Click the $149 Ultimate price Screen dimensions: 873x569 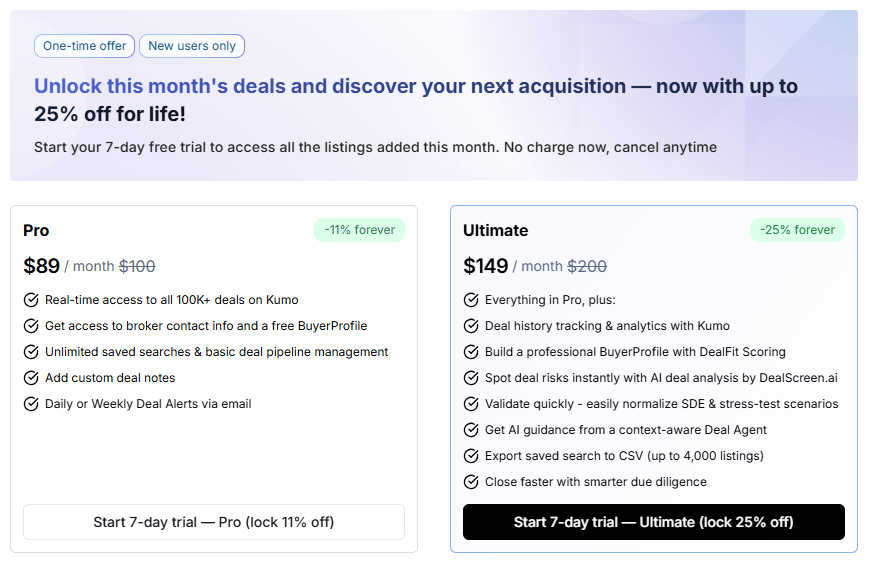click(x=485, y=266)
